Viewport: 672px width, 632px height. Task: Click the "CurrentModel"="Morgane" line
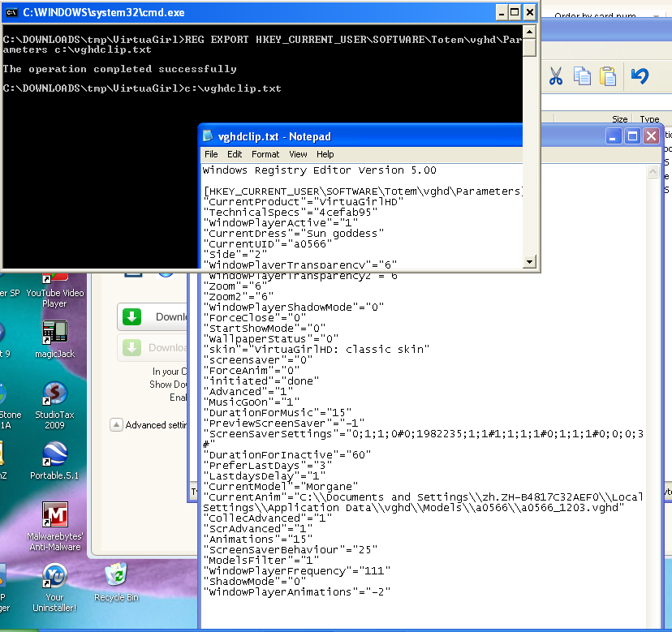pyautogui.click(x=281, y=487)
